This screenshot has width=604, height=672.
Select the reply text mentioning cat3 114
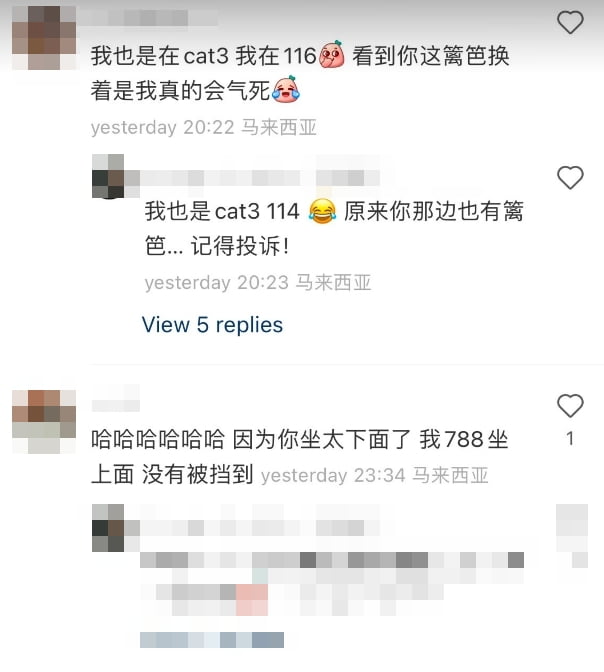(334, 228)
